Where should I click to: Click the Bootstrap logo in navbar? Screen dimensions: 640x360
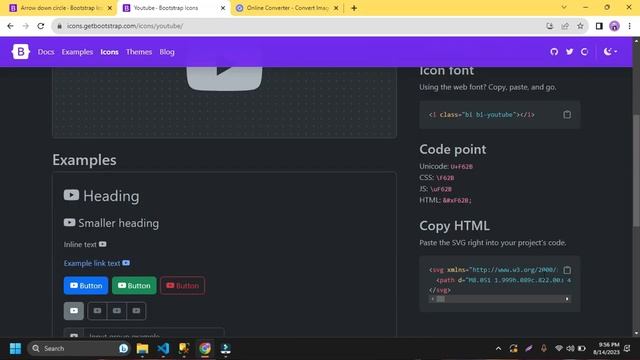click(x=20, y=52)
